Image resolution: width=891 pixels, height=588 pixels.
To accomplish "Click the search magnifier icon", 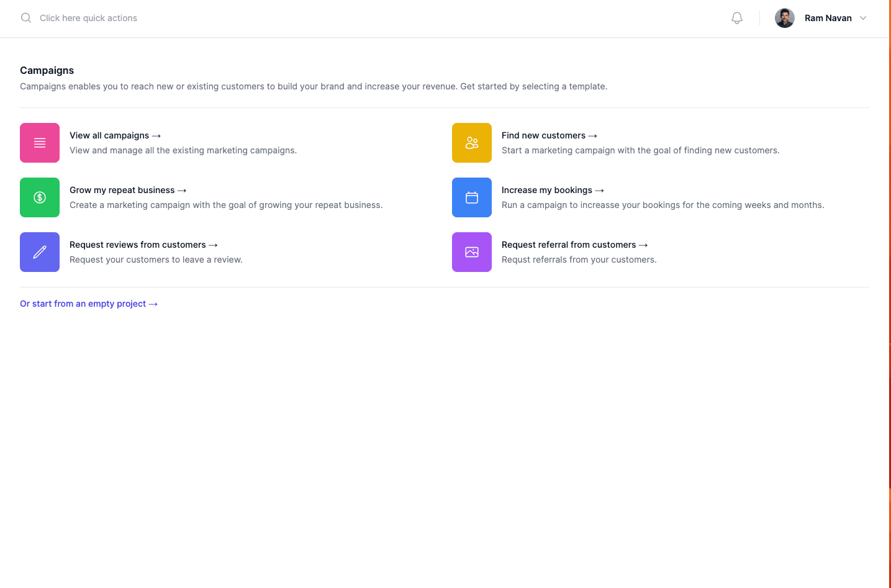I will 25,17.
